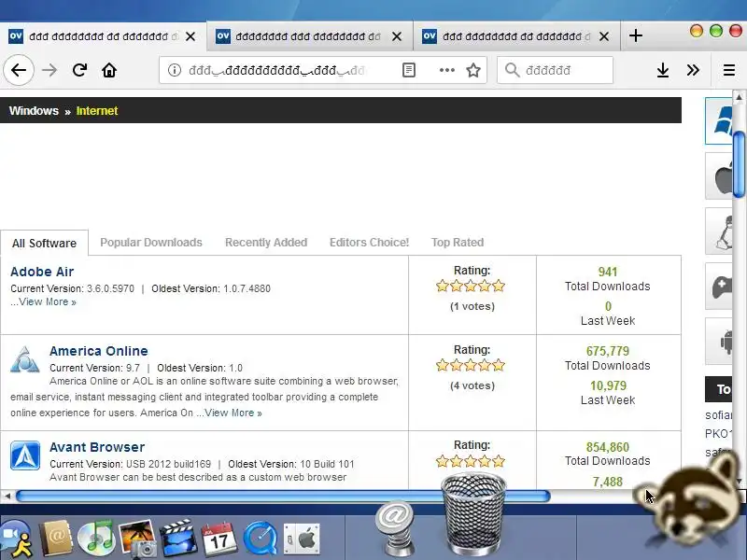This screenshot has height=560, width=747.
Task: Open the America Online title link
Action: click(x=99, y=351)
